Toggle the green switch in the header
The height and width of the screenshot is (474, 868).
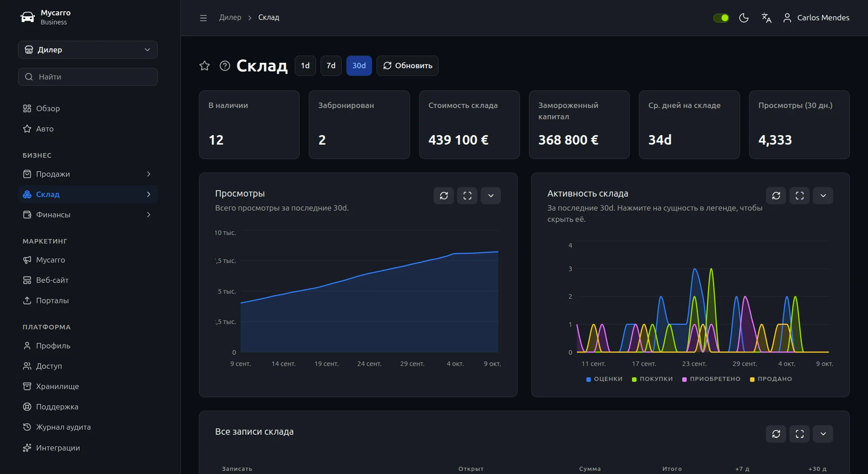point(721,18)
